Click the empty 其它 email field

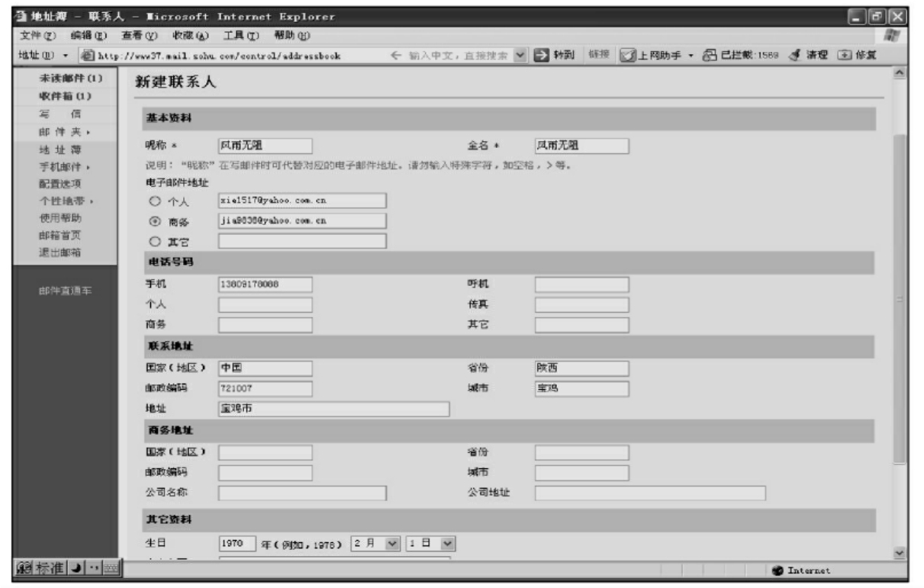[302, 241]
